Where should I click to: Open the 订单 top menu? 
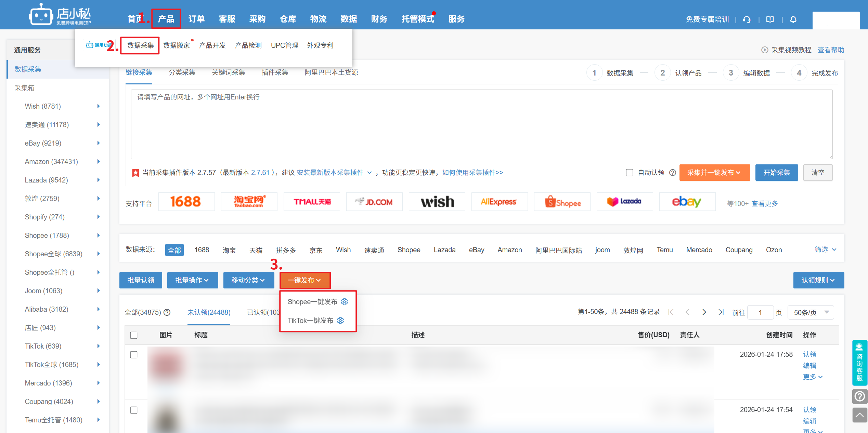click(196, 19)
